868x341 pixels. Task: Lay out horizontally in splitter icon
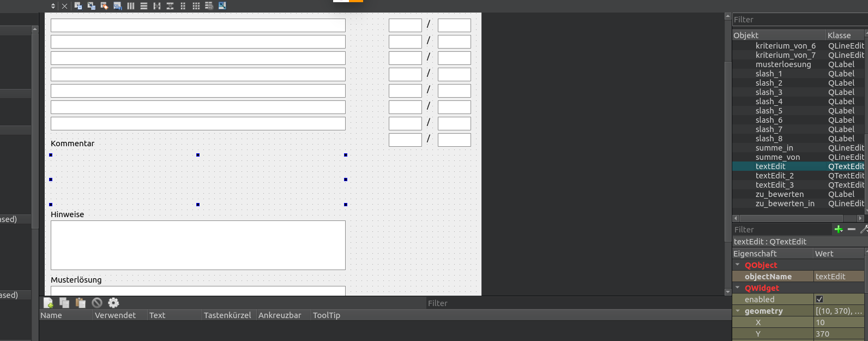157,6
